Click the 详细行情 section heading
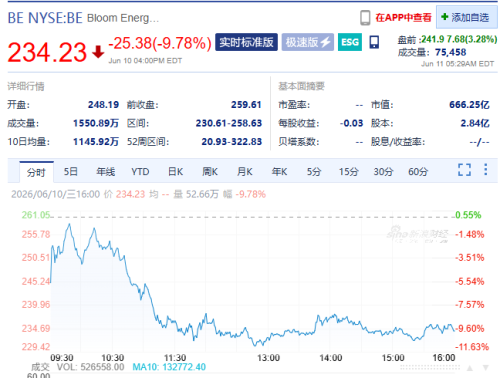This screenshot has height=378, width=500. [x=26, y=86]
